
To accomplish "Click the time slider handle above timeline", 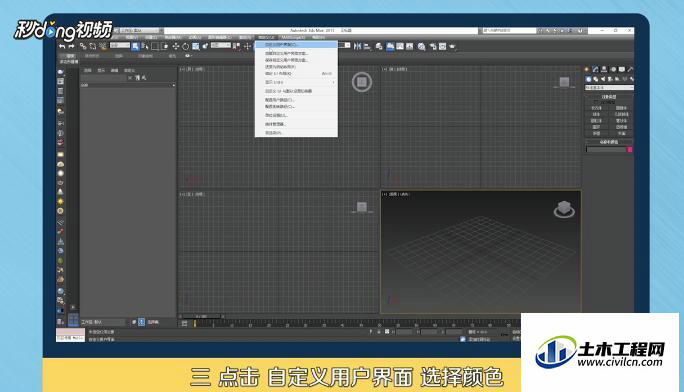I will coord(202,316).
